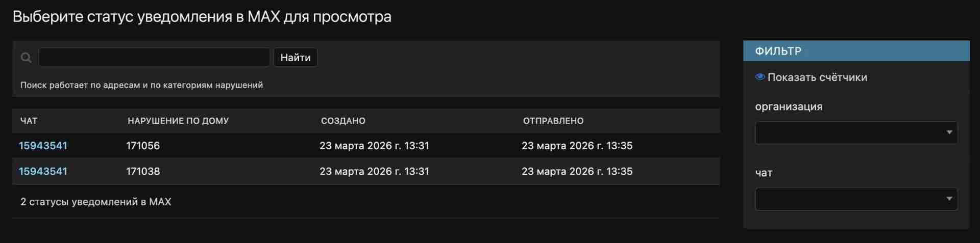Select the violation cell 171056
Image resolution: width=980 pixels, height=243 pixels.
tap(143, 146)
